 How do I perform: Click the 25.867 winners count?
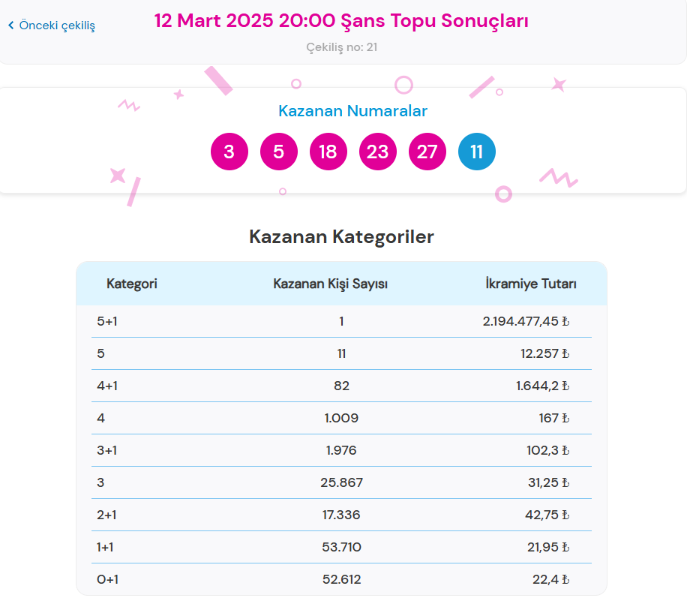[341, 483]
